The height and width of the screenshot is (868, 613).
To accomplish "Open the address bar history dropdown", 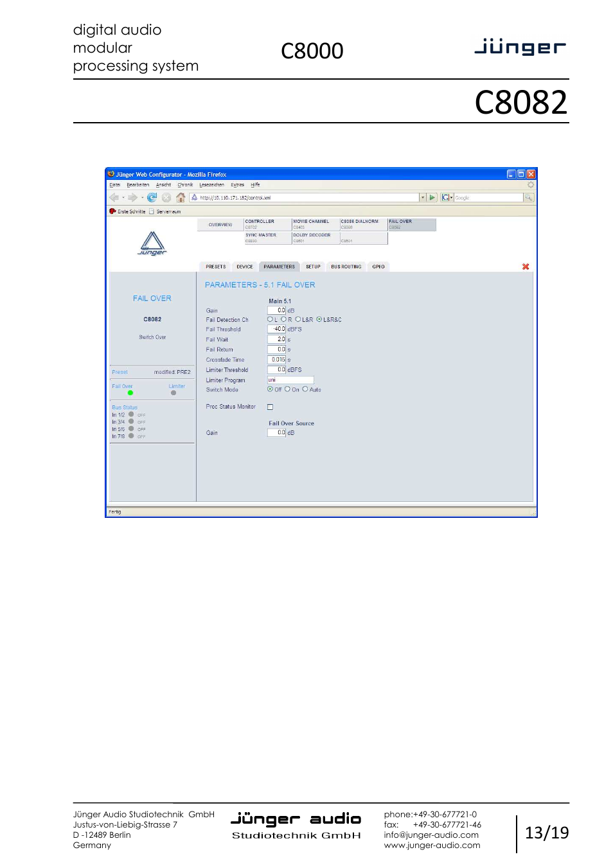I will [423, 197].
